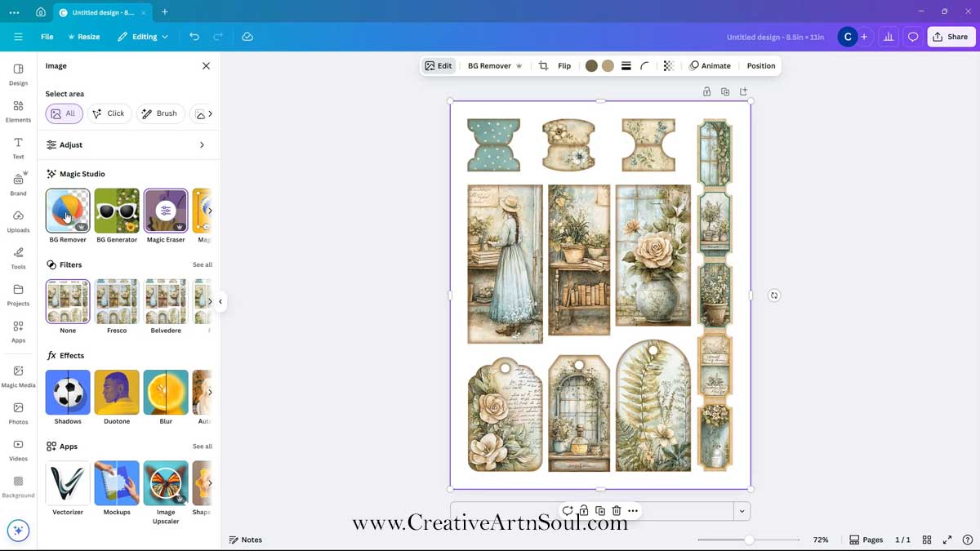Click the rotate handle beside the image
The image size is (980, 551).
coord(774,295)
